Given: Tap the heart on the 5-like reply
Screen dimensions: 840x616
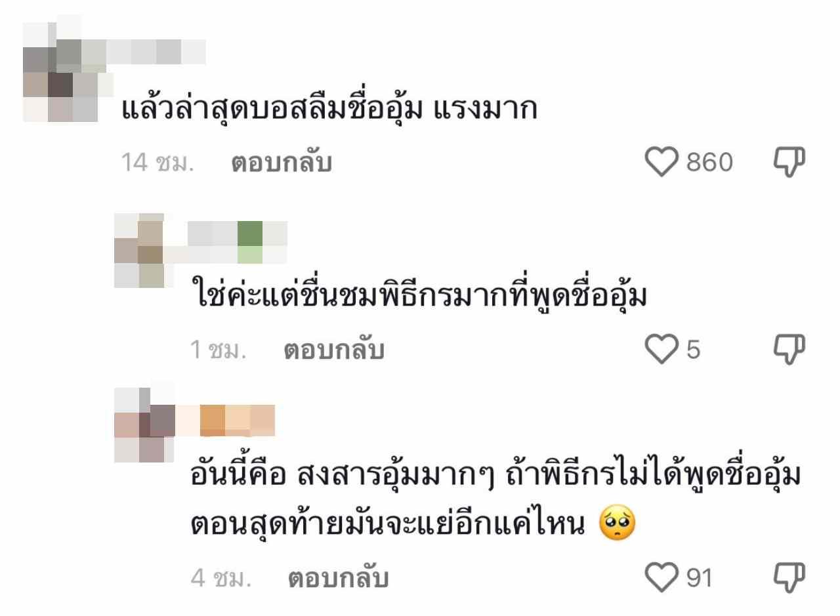Looking at the screenshot, I should pyautogui.click(x=661, y=350).
